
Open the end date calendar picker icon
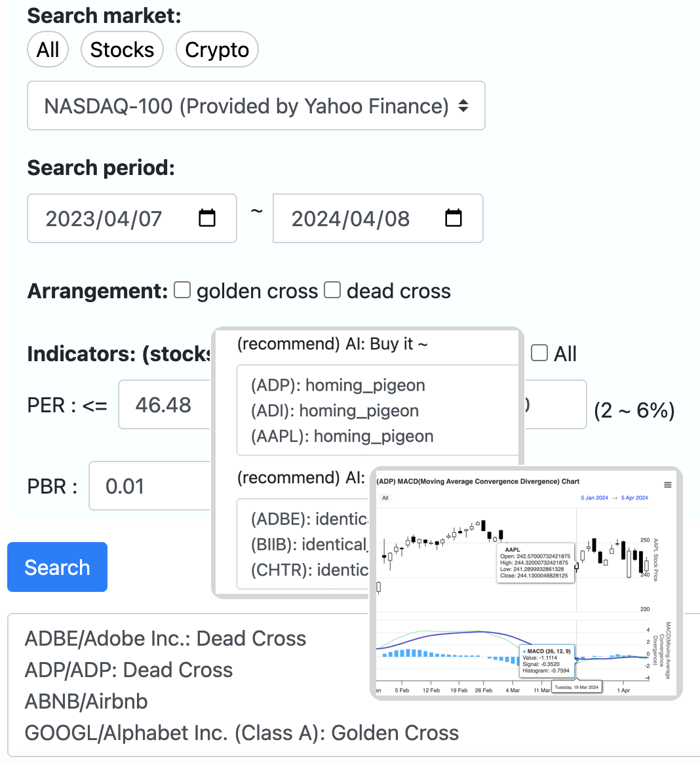click(454, 218)
